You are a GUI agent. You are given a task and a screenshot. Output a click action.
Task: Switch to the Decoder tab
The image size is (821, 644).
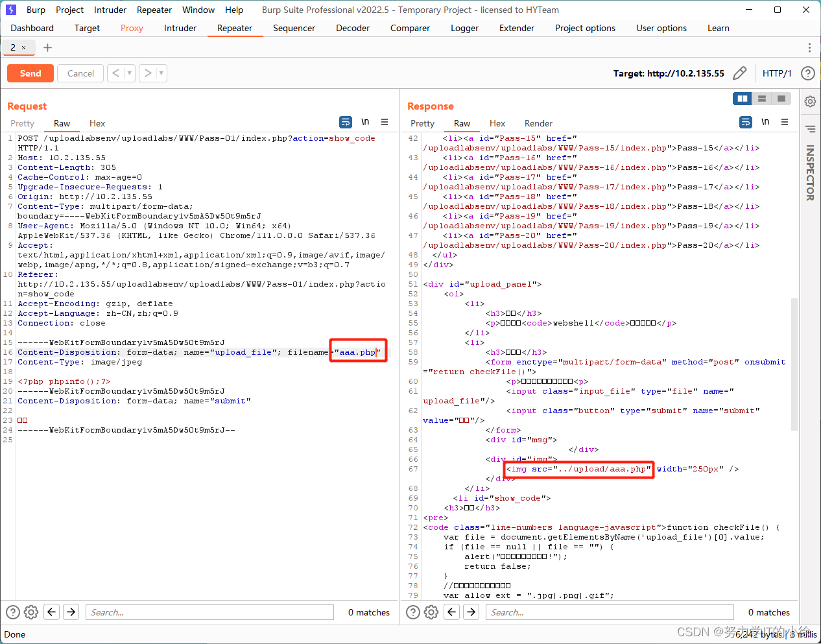(353, 28)
